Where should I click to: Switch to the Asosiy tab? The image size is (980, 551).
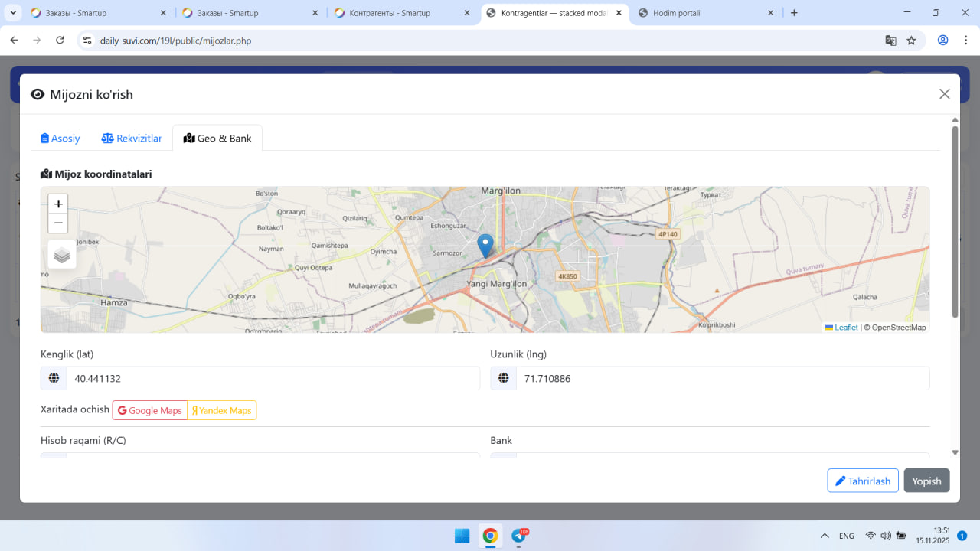[60, 139]
